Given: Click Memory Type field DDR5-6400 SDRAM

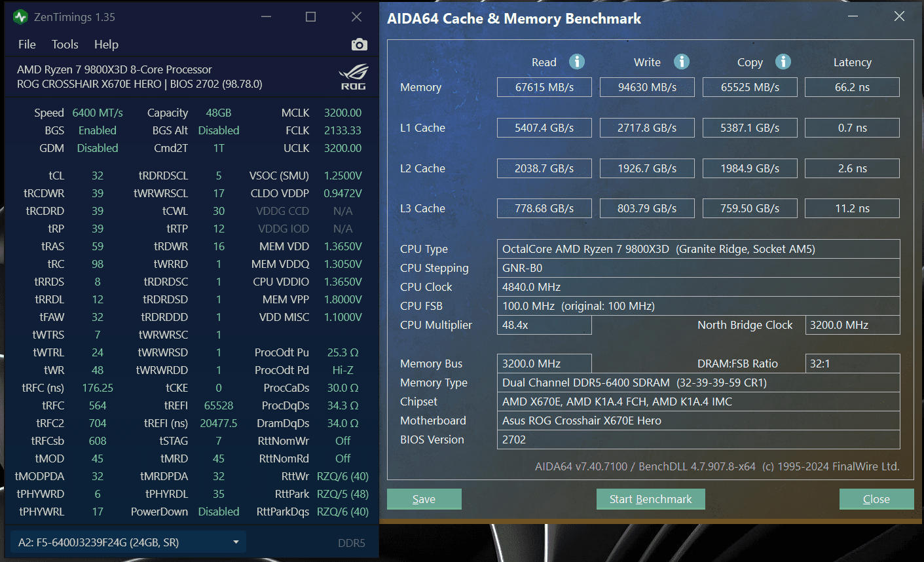Looking at the screenshot, I should (x=699, y=383).
